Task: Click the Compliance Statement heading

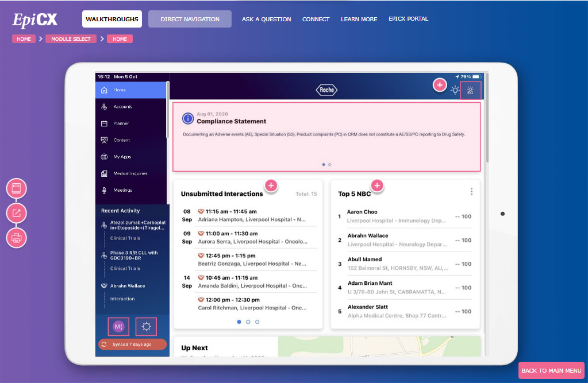Action: 232,121
